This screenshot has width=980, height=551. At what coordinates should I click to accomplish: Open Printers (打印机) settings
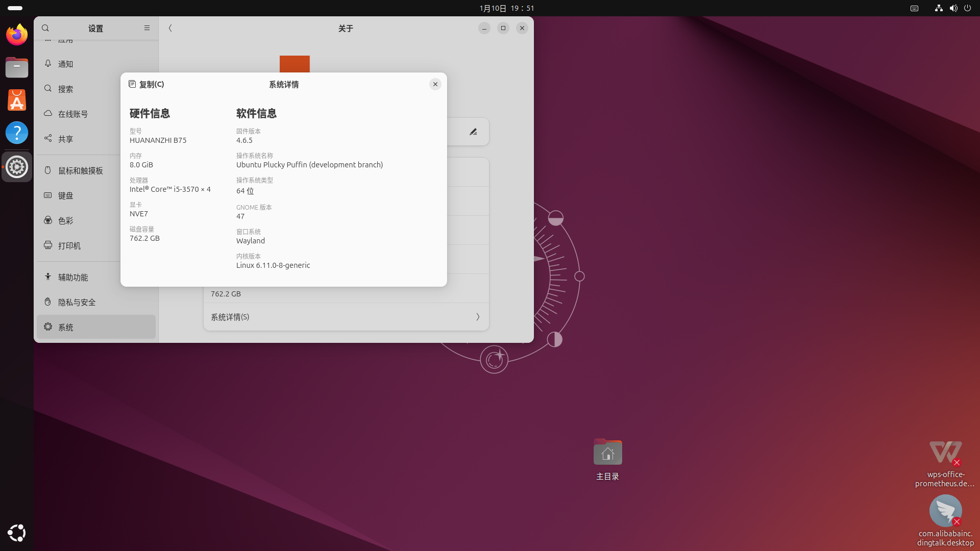[x=69, y=245]
